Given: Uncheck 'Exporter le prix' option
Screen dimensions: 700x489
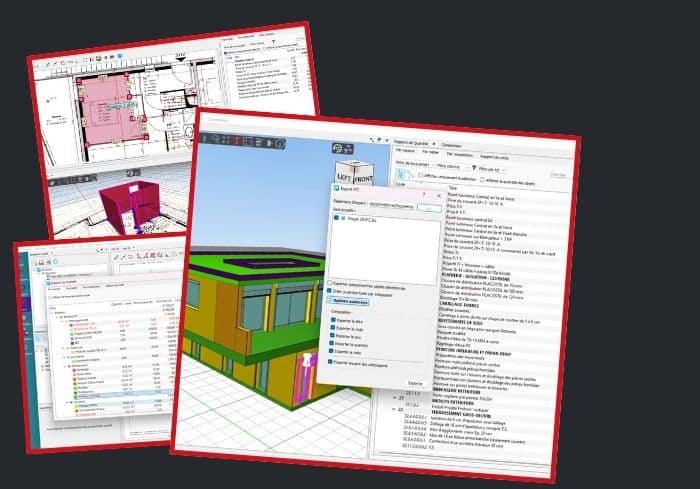Looking at the screenshot, I should pos(332,335).
